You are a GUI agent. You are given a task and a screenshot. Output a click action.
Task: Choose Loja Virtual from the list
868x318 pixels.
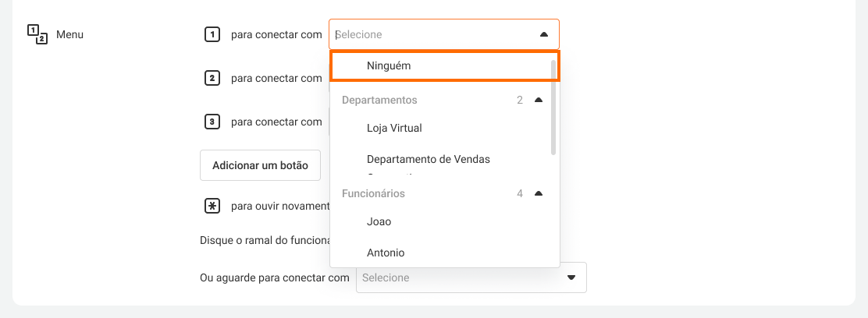(394, 128)
